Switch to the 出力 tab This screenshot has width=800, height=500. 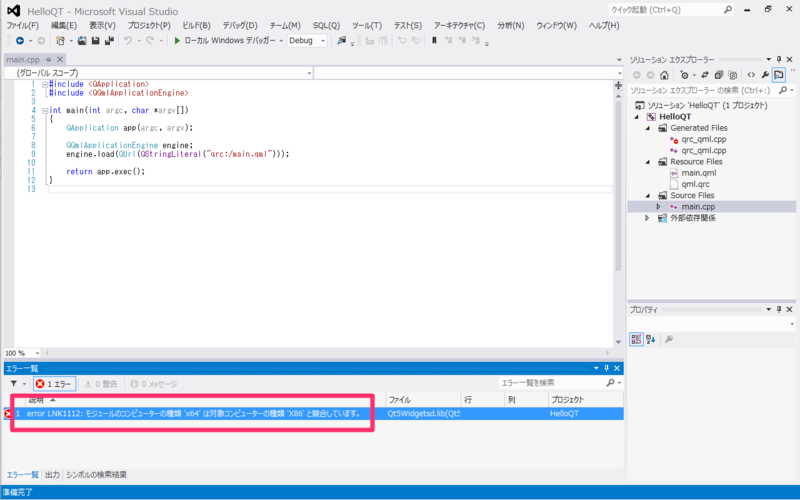(x=52, y=475)
